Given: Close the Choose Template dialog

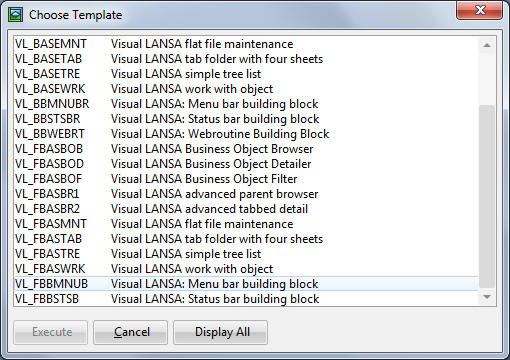Looking at the screenshot, I should coord(479,11).
